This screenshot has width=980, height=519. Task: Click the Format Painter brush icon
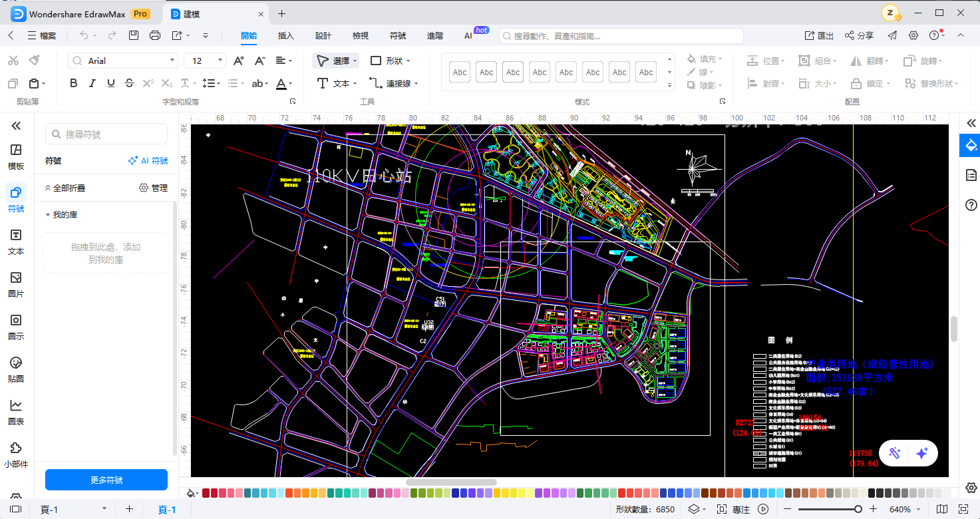pyautogui.click(x=35, y=61)
